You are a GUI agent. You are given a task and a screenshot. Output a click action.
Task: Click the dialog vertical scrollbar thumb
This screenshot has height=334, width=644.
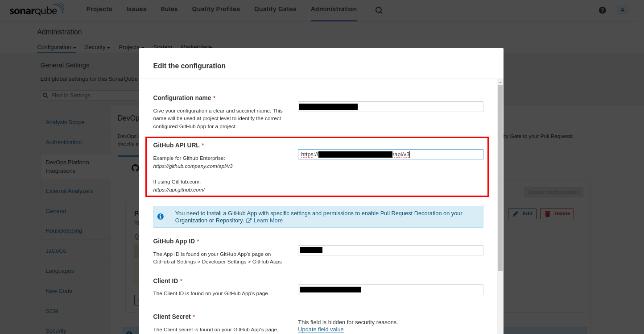[x=500, y=178]
